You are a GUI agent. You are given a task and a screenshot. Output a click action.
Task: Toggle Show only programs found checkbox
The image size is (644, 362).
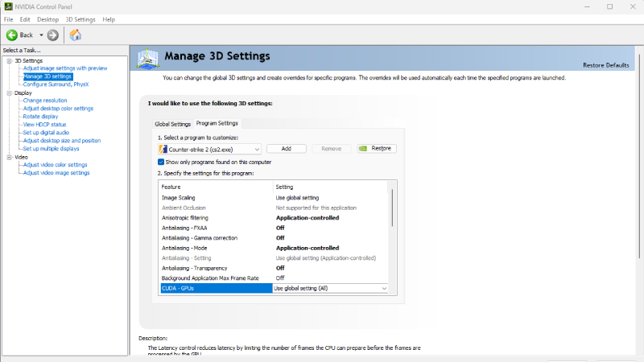coord(161,162)
